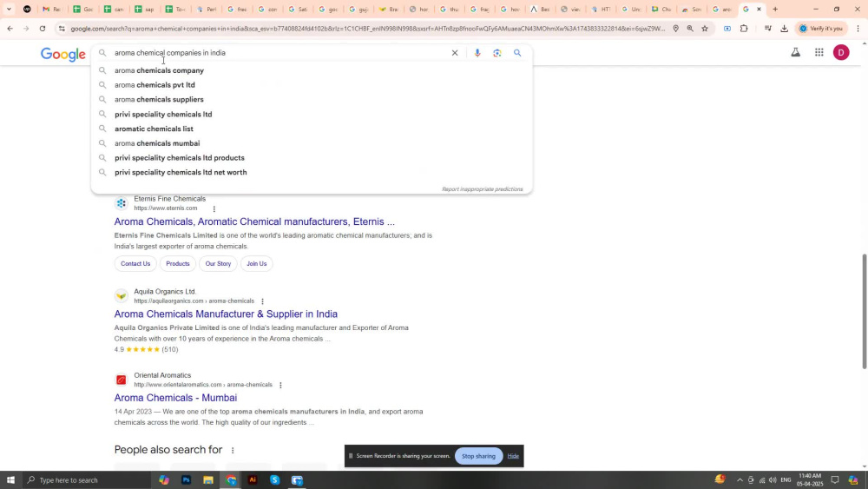The width and height of the screenshot is (868, 489).
Task: View site information icon in address bar
Action: click(62, 29)
